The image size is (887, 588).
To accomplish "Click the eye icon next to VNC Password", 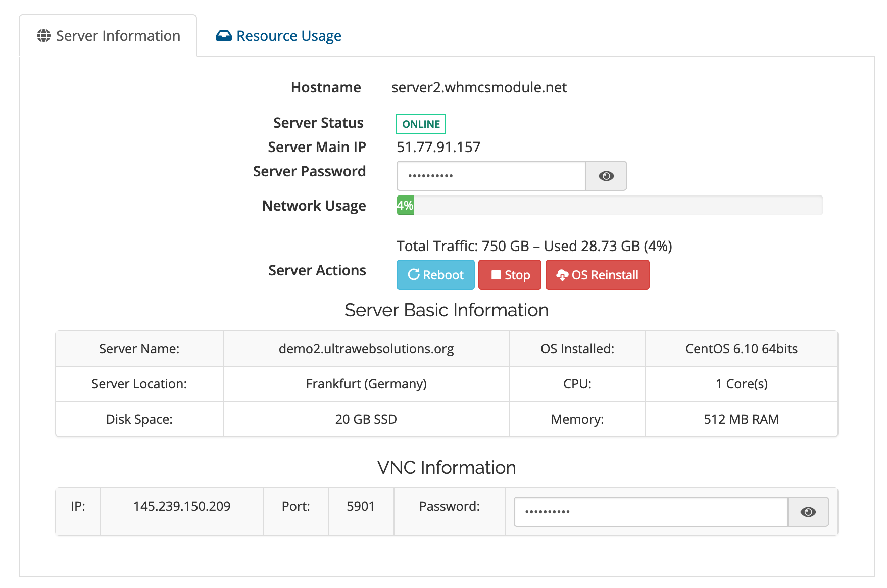I will pos(808,511).
